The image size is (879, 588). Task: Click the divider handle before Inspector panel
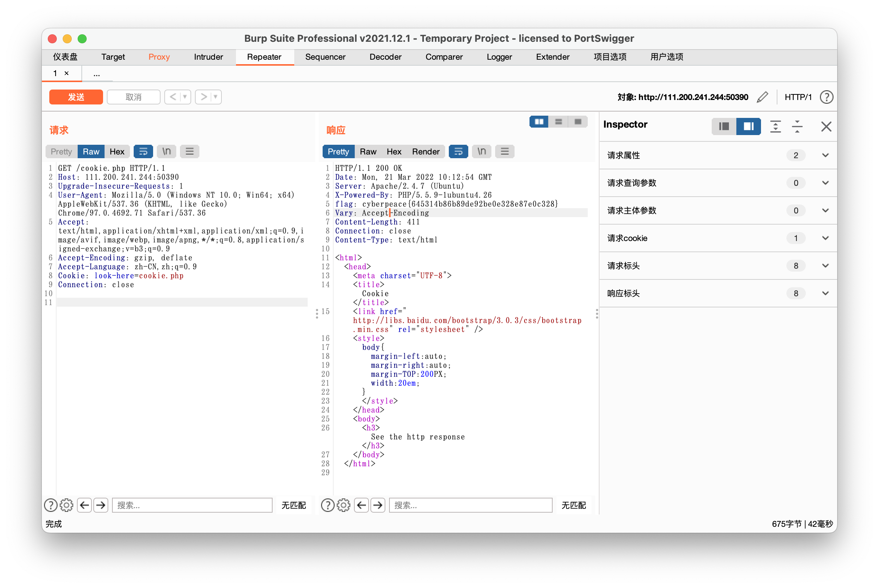coord(597,313)
